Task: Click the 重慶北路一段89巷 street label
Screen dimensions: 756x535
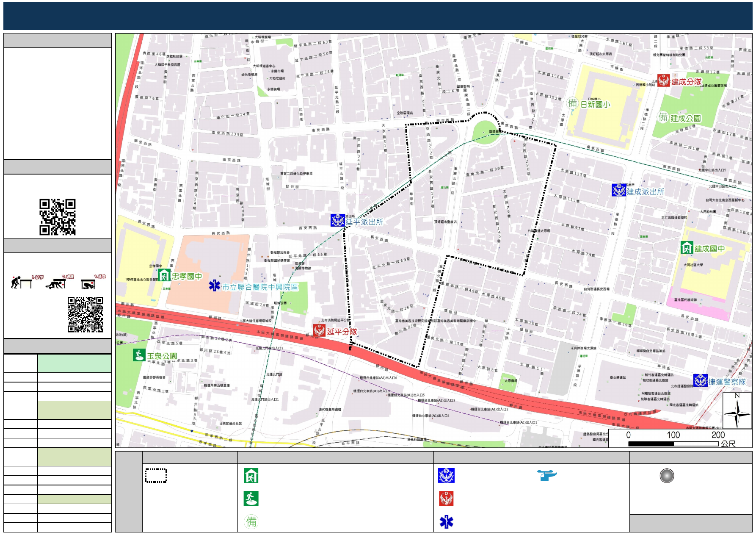Action: [485, 172]
